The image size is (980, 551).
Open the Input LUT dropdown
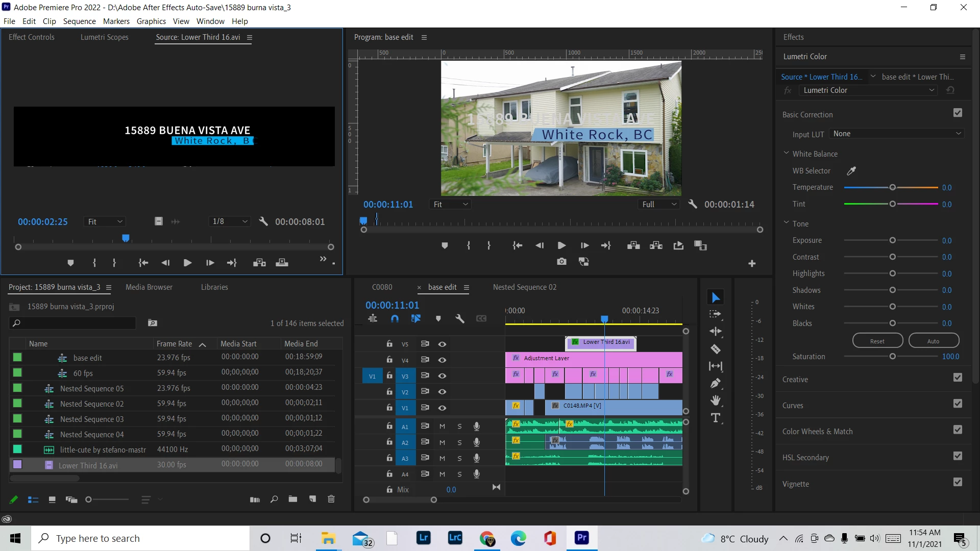pos(896,134)
